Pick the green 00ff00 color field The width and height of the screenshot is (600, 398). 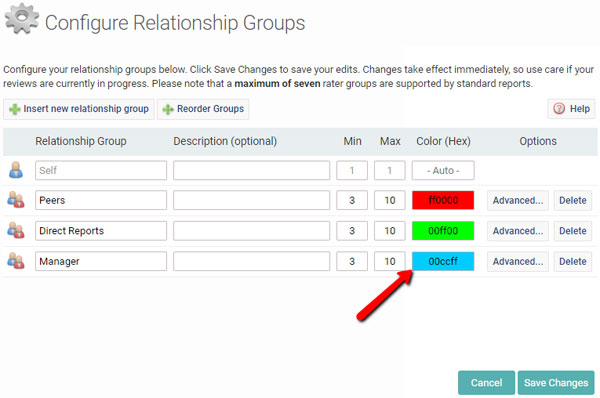point(443,231)
